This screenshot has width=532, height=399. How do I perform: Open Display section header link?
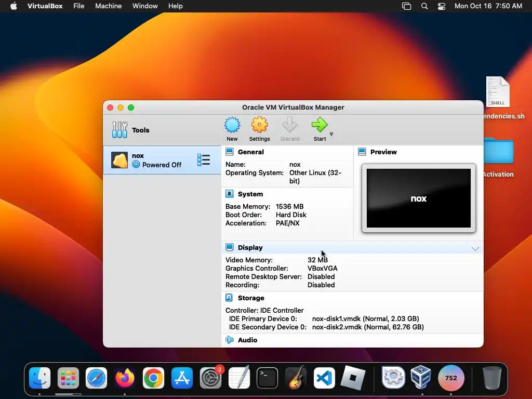pos(250,248)
